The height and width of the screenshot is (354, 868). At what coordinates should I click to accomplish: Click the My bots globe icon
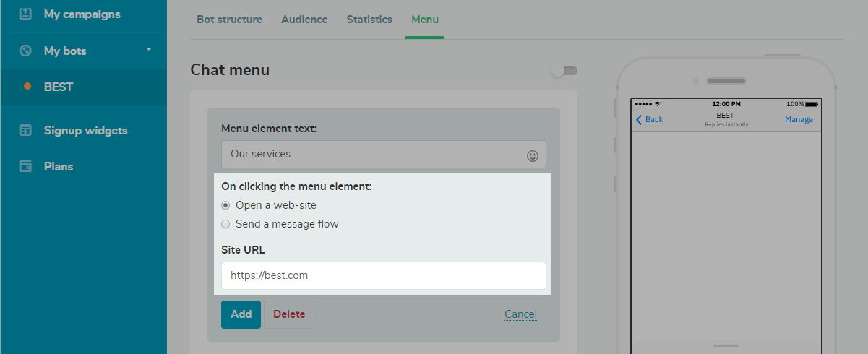pos(25,51)
